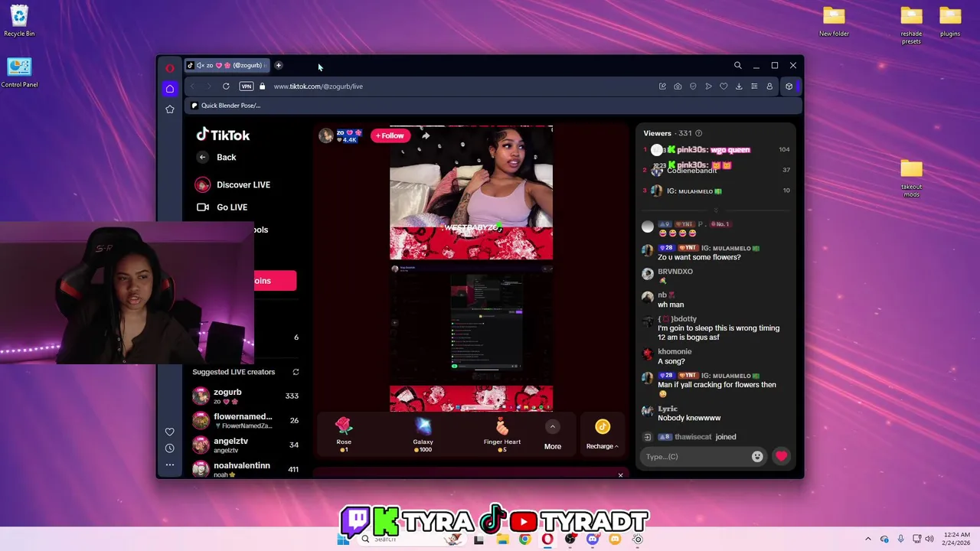980x551 pixels.
Task: Send a heart like in chat
Action: (x=781, y=457)
